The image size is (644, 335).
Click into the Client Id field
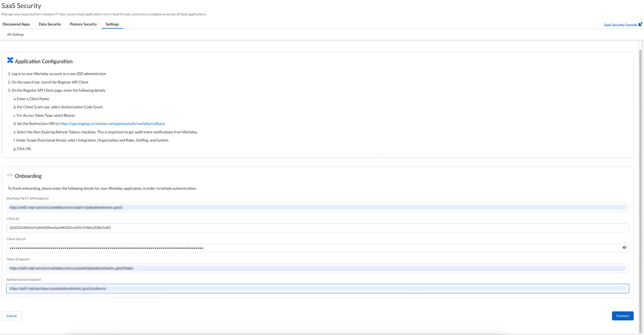pyautogui.click(x=317, y=228)
